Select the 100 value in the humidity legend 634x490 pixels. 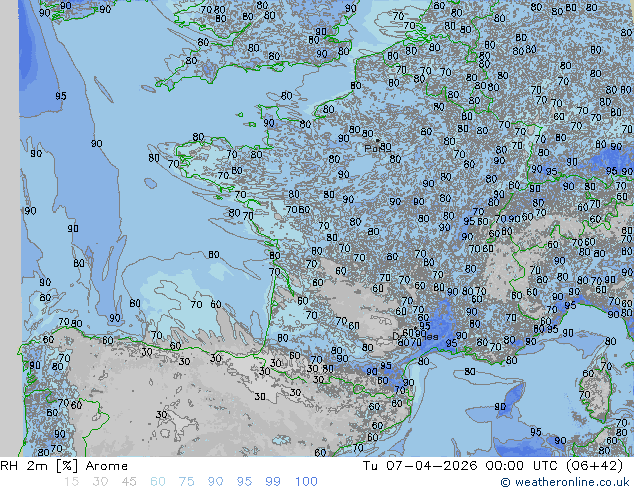[305, 482]
